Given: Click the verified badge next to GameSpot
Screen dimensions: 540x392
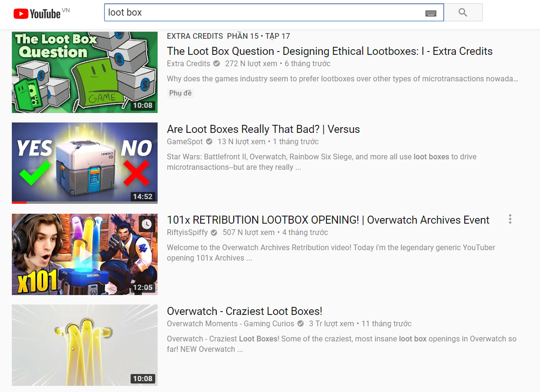Looking at the screenshot, I should (x=209, y=141).
